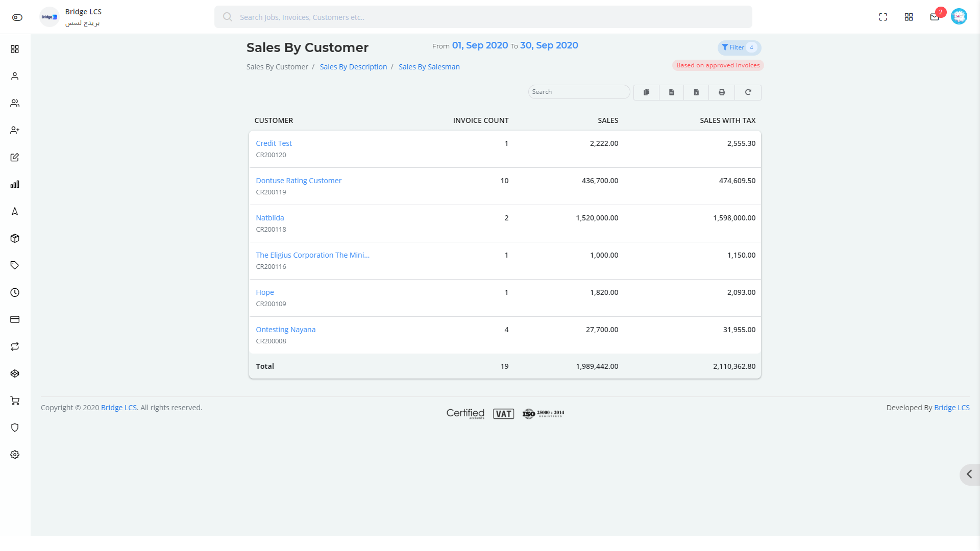
Task: Open the single user icon in sidebar
Action: [15, 76]
